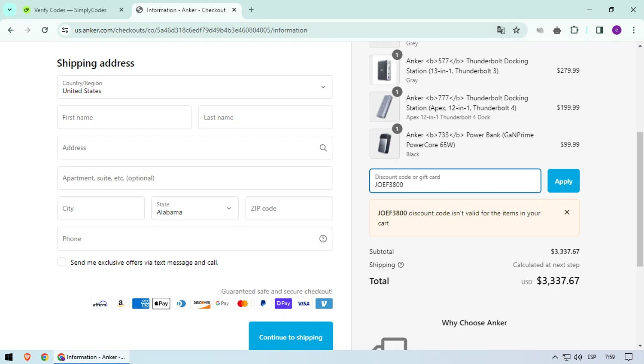The width and height of the screenshot is (644, 364).
Task: Open the Country/Region dropdown
Action: click(195, 87)
